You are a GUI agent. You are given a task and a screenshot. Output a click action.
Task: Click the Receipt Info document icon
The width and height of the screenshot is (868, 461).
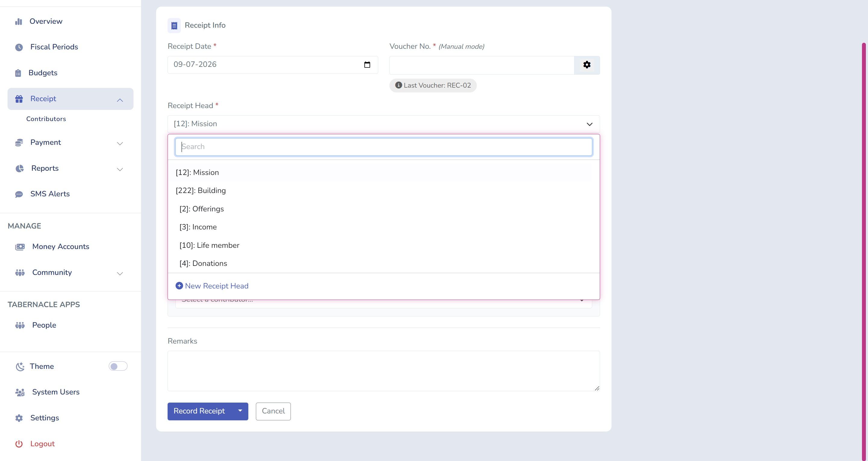coord(174,26)
